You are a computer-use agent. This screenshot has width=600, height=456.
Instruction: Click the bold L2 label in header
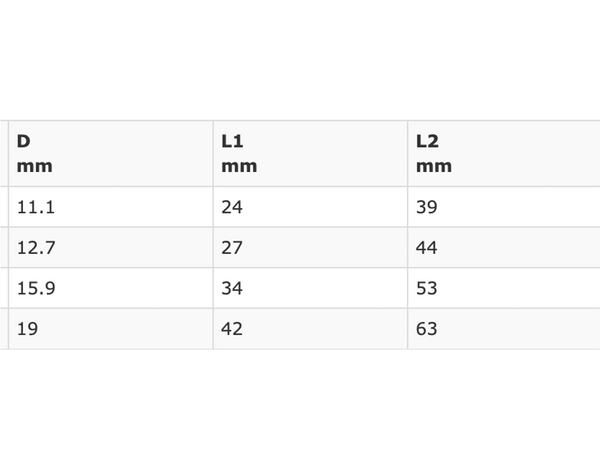[427, 141]
